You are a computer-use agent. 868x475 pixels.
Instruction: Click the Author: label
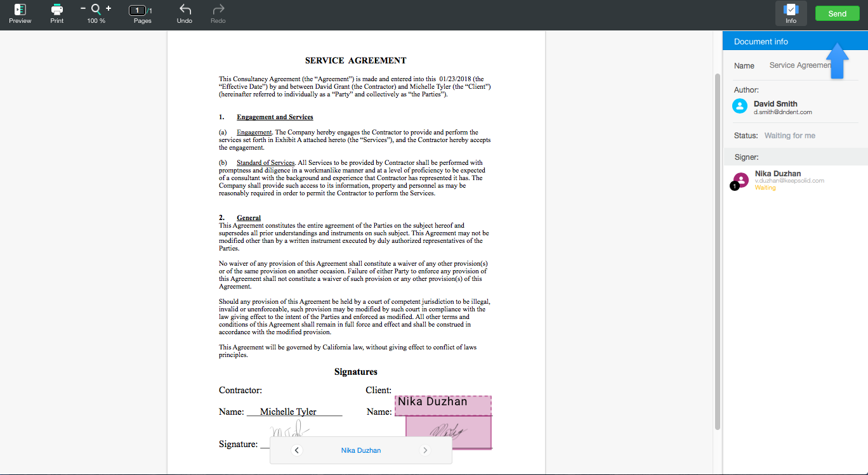point(746,90)
